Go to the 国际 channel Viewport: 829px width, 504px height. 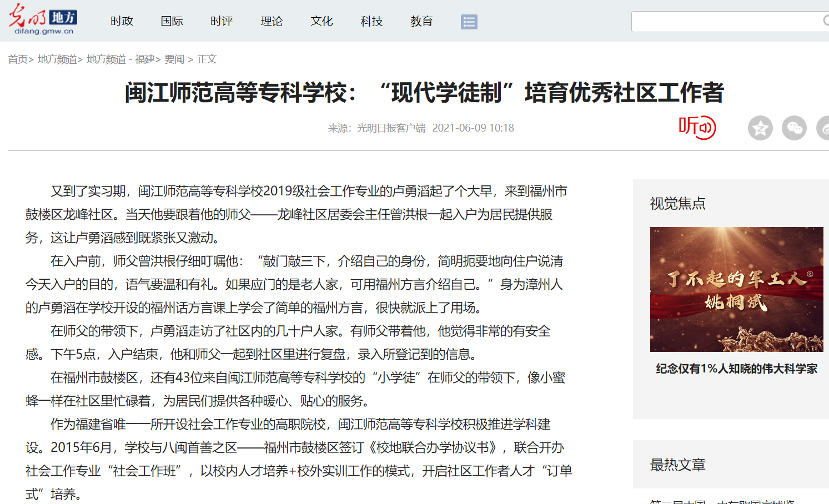pyautogui.click(x=172, y=21)
